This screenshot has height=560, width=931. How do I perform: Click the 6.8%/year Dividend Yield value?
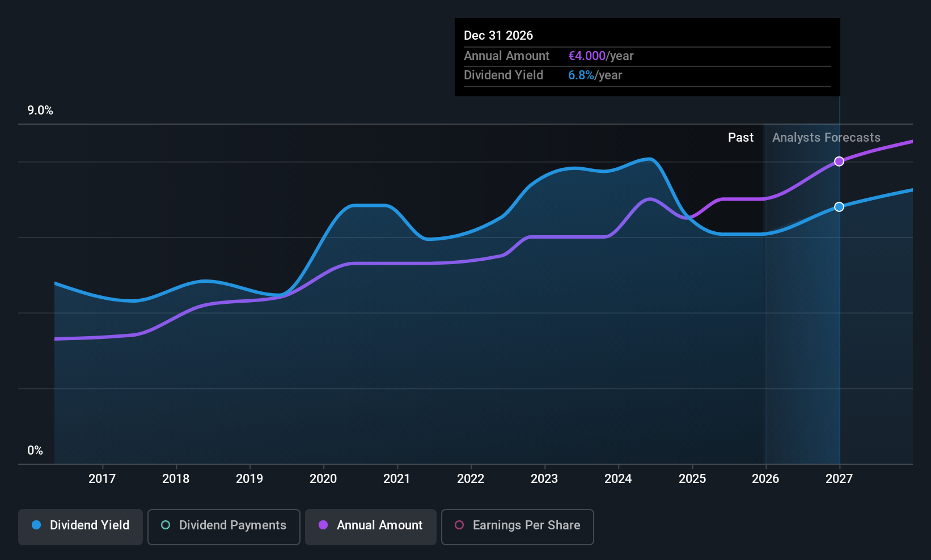(x=582, y=75)
